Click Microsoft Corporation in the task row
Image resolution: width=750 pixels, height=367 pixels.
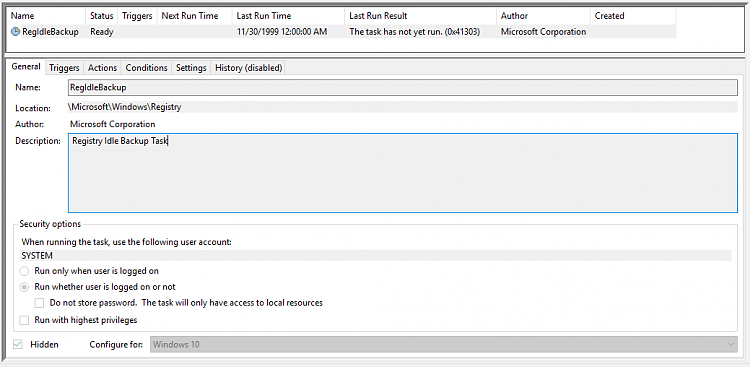[x=543, y=32]
